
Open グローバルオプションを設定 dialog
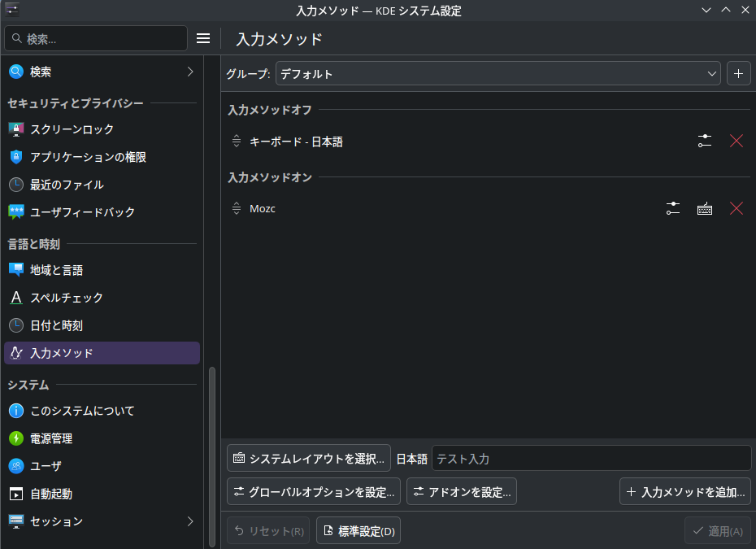coord(313,491)
